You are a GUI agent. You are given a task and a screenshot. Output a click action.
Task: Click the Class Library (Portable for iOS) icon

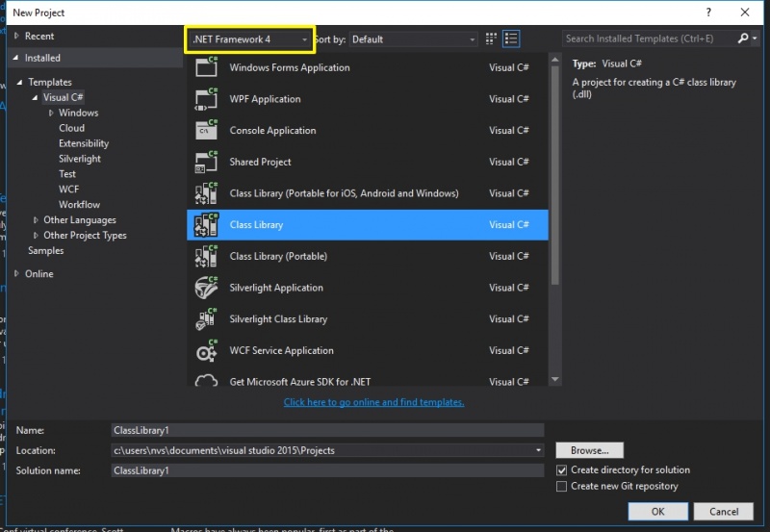point(206,192)
